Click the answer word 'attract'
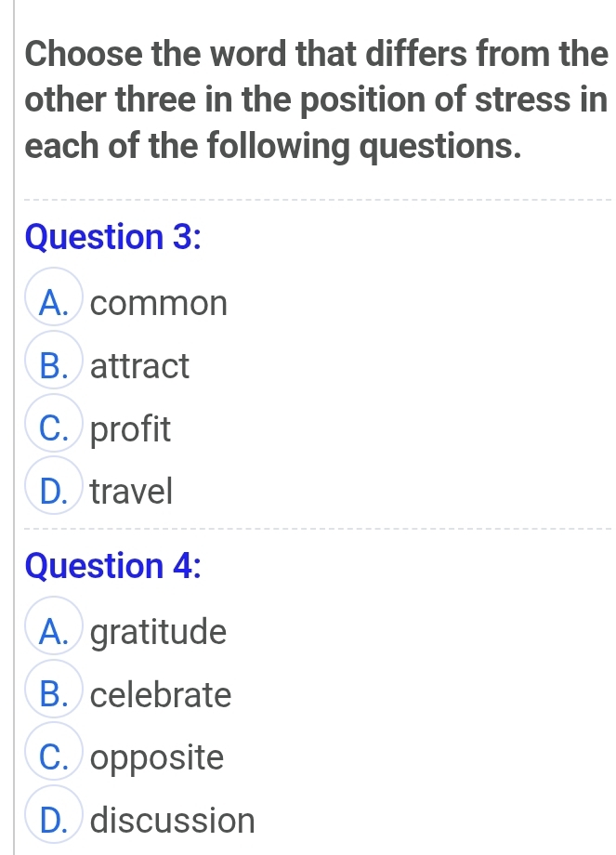The height and width of the screenshot is (855, 616). [x=141, y=366]
